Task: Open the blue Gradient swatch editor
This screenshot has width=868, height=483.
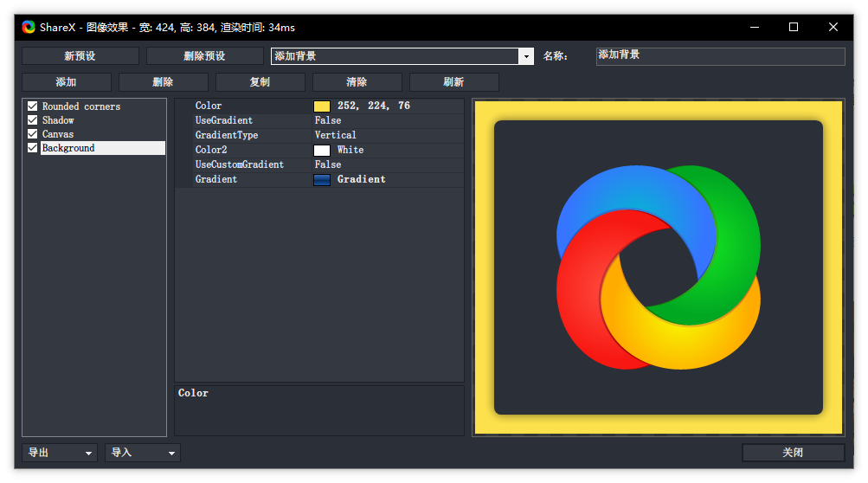Action: click(322, 179)
